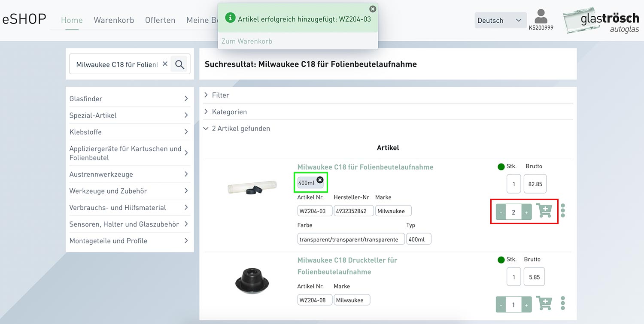The height and width of the screenshot is (324, 644).
Task: Expand Werkzeuge und Zubehör category
Action: click(x=129, y=191)
